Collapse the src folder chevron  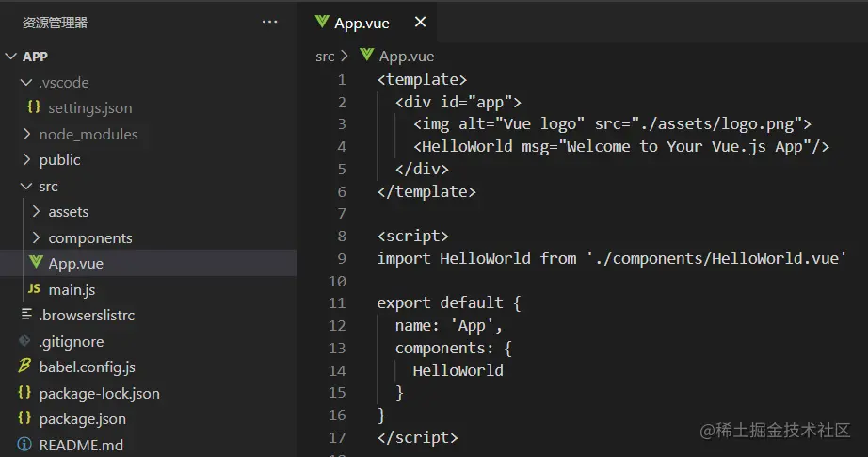pos(26,187)
